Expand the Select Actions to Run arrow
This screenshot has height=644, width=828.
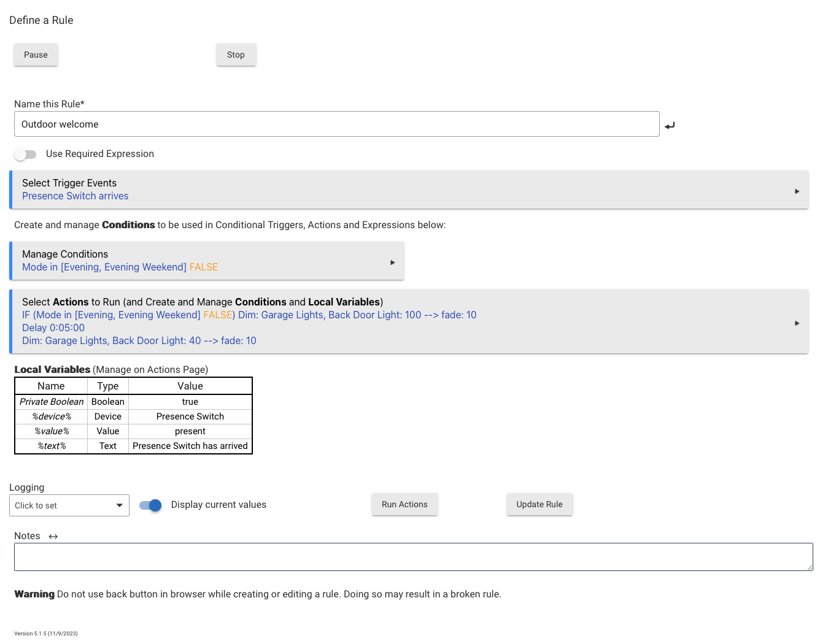(797, 323)
